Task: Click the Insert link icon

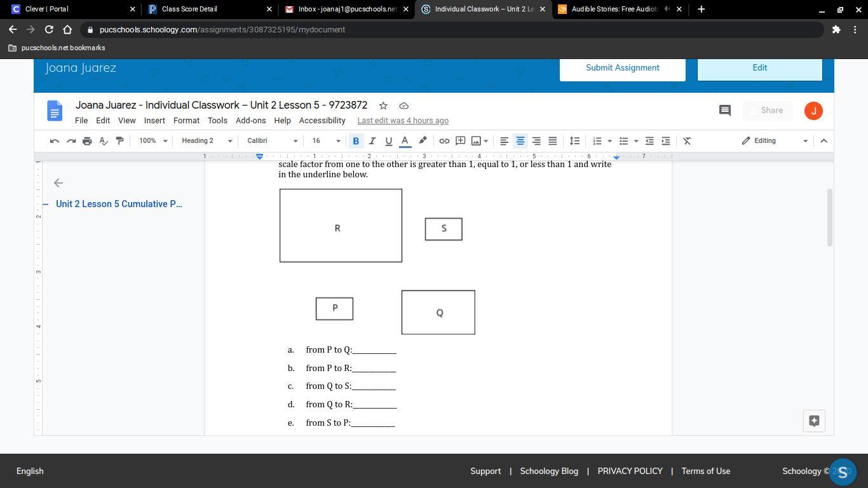Action: (444, 141)
